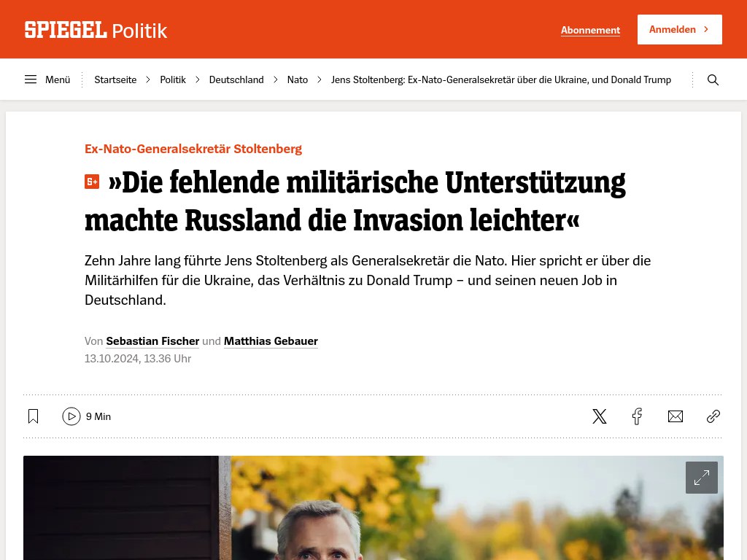Play the 9 Min audio version
Screen dimensions: 747x560
tap(71, 416)
